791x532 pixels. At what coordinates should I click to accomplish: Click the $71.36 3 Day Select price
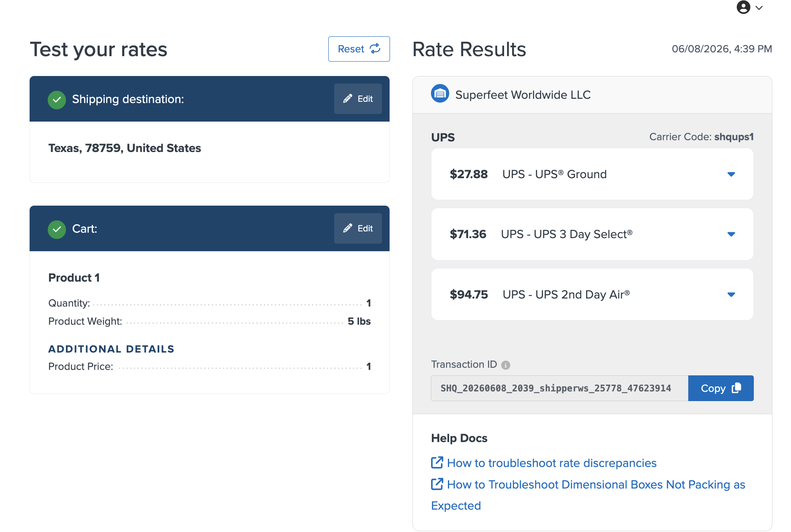[468, 234]
